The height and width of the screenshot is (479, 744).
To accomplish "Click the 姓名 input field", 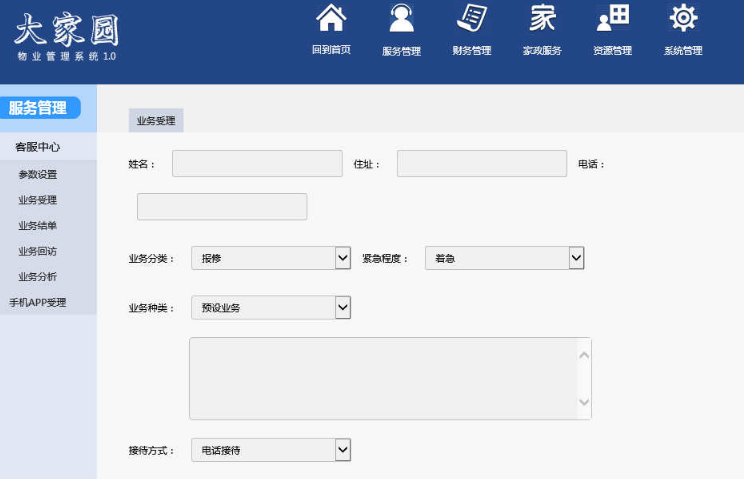I will (x=257, y=164).
